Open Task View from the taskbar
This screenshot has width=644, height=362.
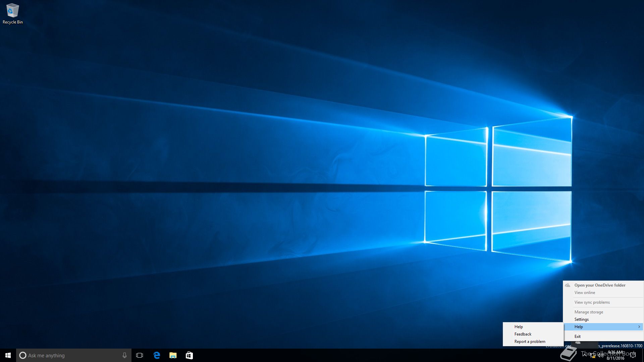tap(140, 355)
